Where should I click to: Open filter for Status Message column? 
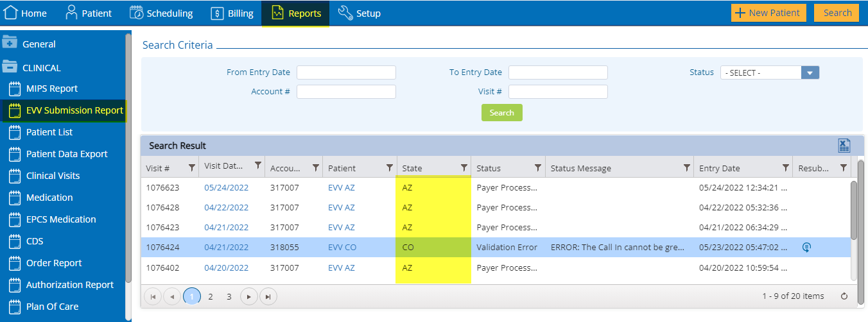686,168
